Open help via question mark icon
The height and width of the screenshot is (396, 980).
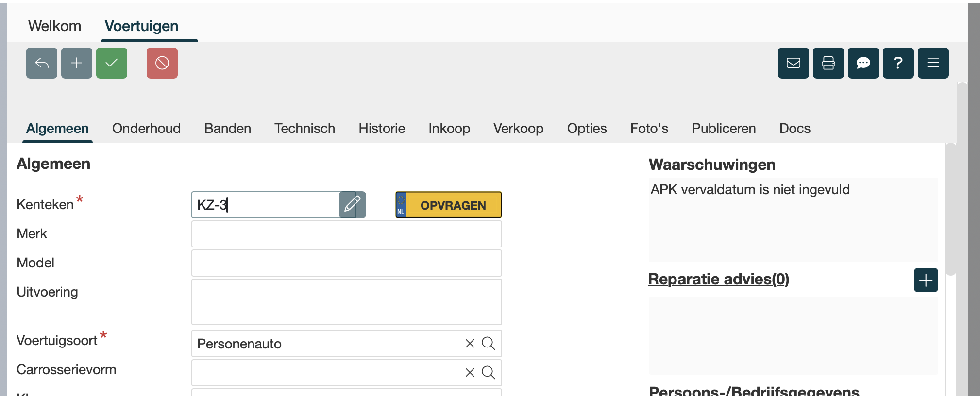(898, 63)
